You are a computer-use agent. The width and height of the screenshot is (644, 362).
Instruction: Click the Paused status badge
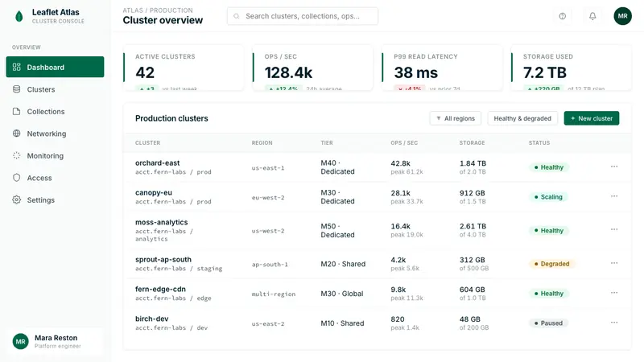[x=548, y=323]
